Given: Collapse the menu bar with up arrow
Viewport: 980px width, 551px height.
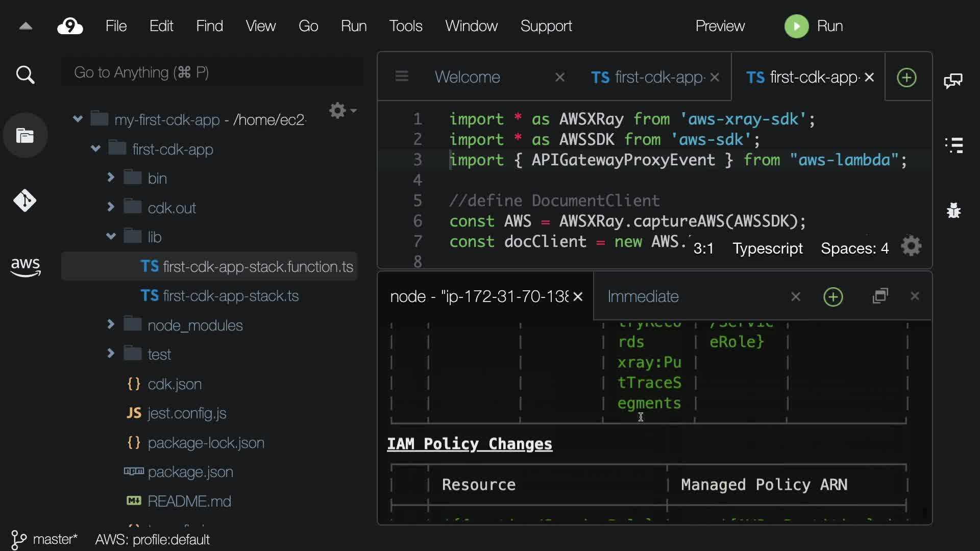Looking at the screenshot, I should coord(26,26).
